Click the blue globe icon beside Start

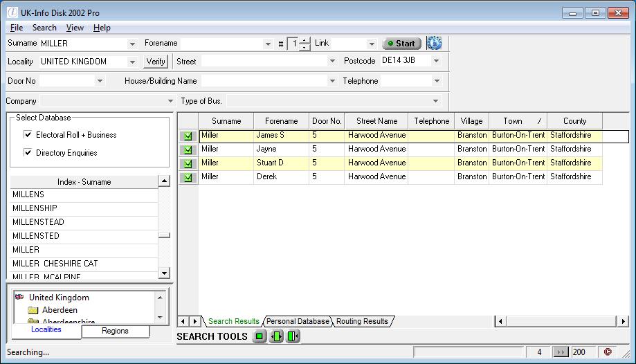click(x=434, y=43)
